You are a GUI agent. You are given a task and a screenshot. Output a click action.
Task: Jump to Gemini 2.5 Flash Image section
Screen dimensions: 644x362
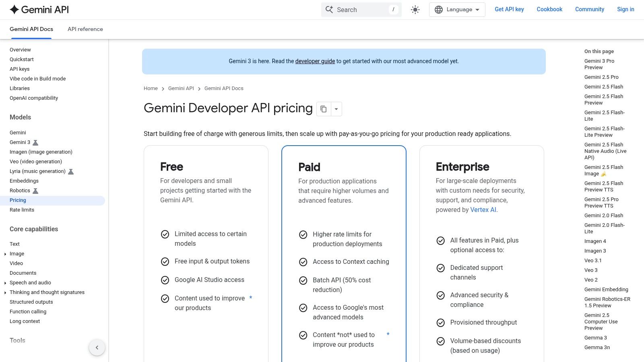(x=604, y=171)
